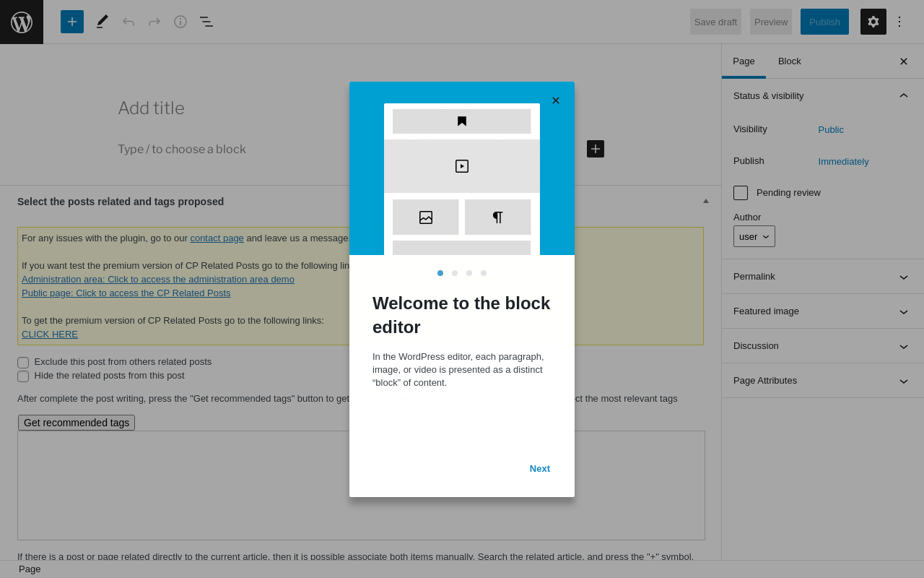This screenshot has height=578, width=924.
Task: Click the CLICK HERE premium link
Action: (50, 334)
